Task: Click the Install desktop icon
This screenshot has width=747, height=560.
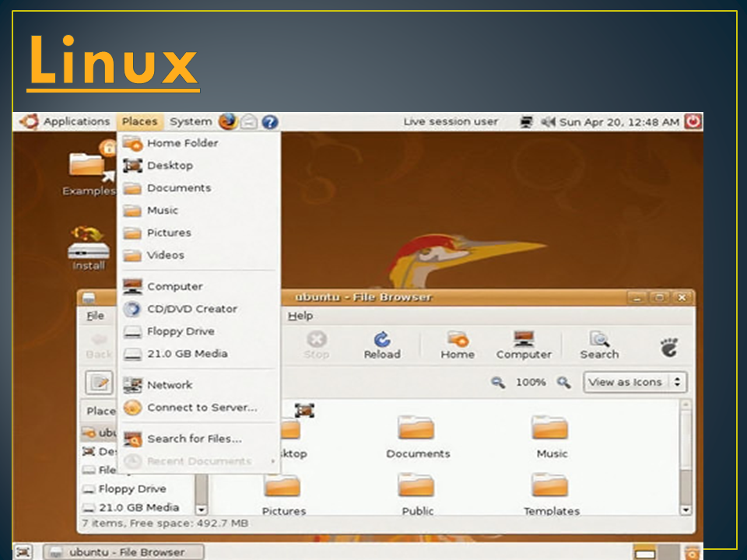Action: coord(89,248)
